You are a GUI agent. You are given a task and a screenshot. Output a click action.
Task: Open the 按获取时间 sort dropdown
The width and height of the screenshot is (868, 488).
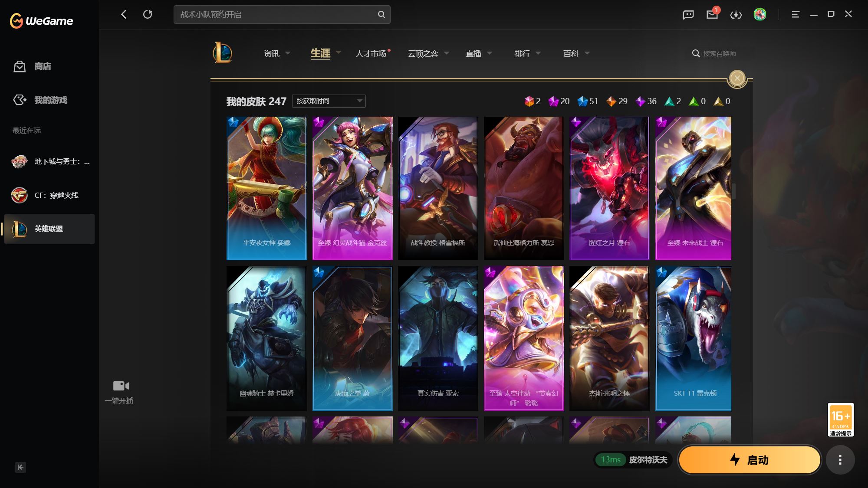coord(329,101)
